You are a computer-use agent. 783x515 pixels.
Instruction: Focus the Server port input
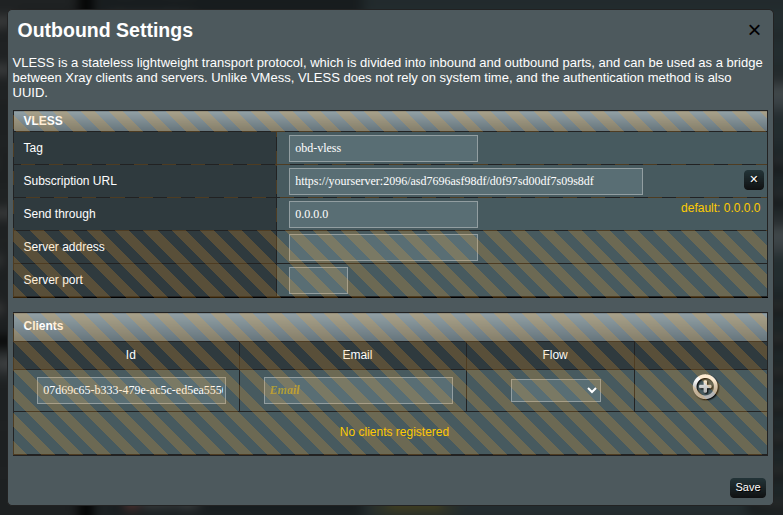click(x=318, y=280)
